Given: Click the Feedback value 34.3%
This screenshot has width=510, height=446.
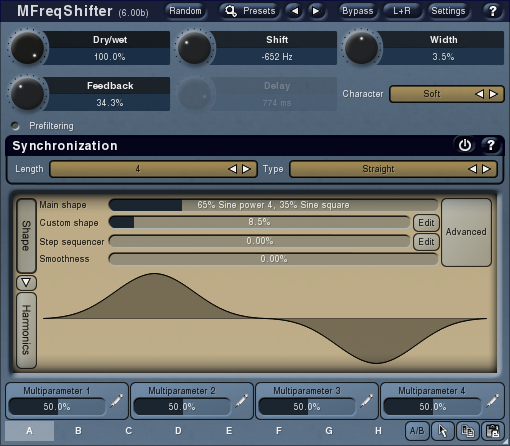Looking at the screenshot, I should pos(110,103).
